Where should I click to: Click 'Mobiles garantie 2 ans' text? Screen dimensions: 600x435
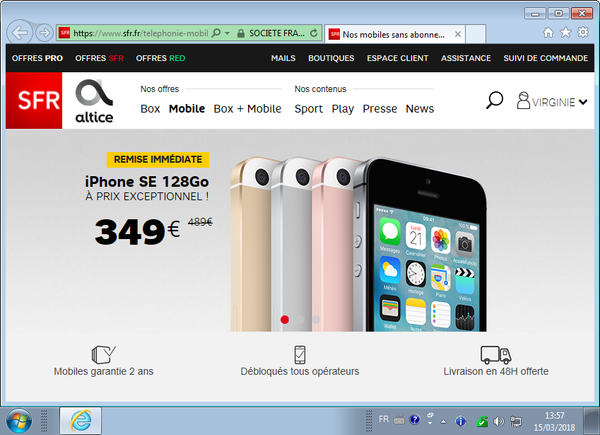tap(103, 371)
